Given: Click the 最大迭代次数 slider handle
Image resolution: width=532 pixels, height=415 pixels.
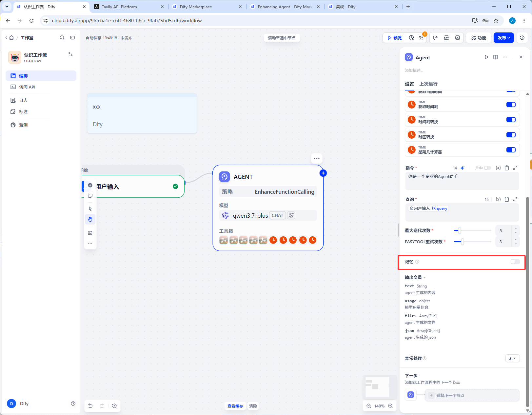Looking at the screenshot, I should coord(460,230).
